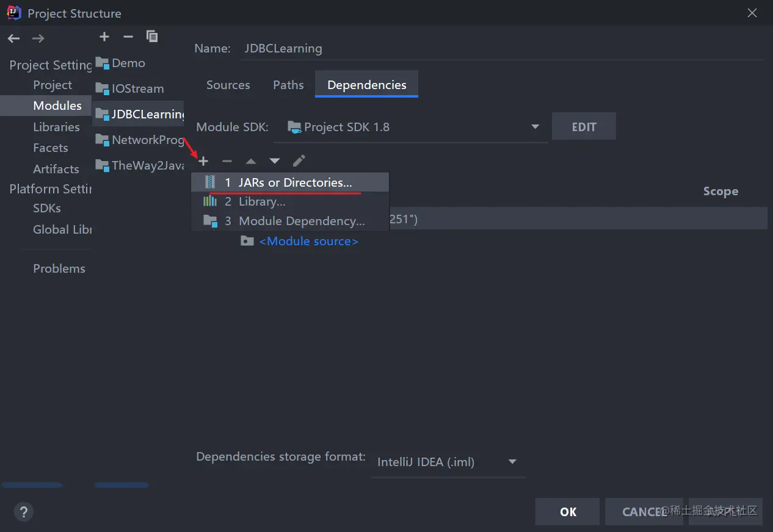
Task: Click the JARs or Directories archive icon
Action: [211, 182]
